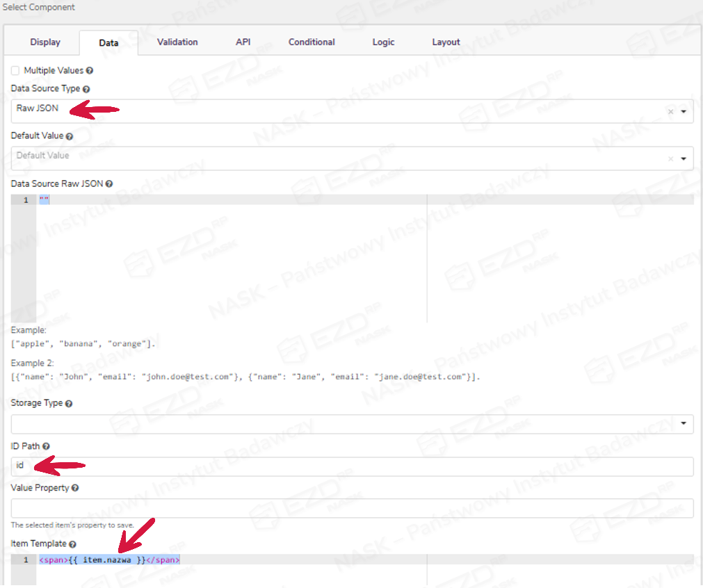The width and height of the screenshot is (703, 588).
Task: Click help icon beside Data Source Type
Action: (x=86, y=89)
